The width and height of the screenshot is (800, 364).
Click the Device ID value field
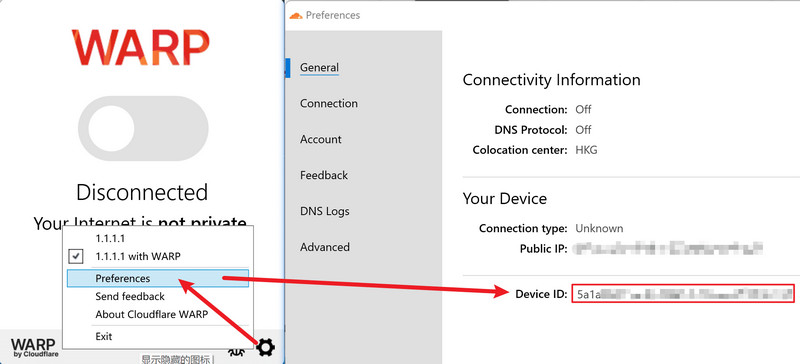coord(683,294)
